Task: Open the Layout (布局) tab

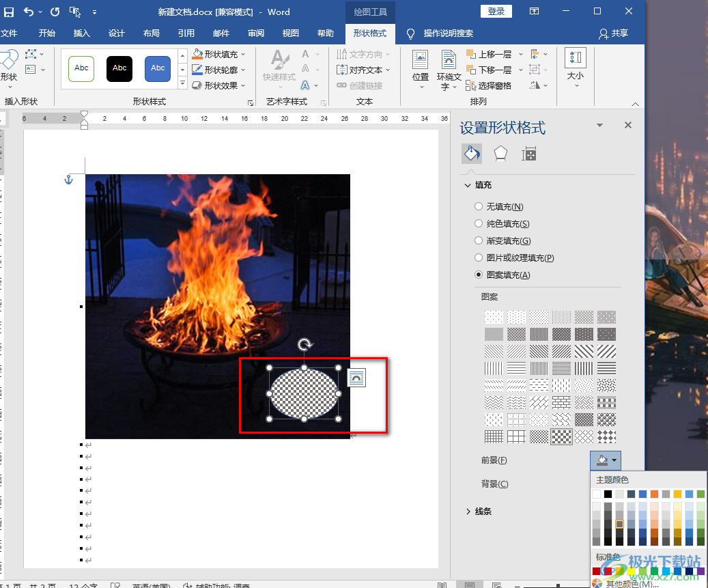Action: [x=152, y=33]
